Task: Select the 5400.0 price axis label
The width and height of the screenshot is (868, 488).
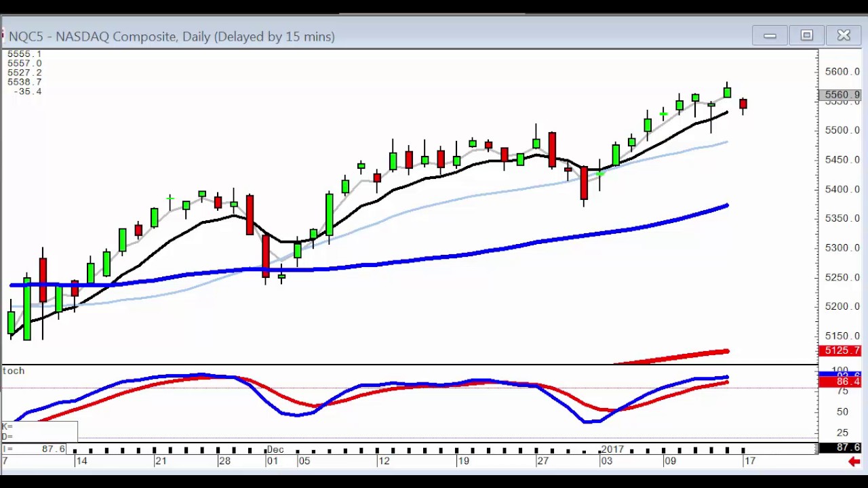Action: [x=842, y=189]
